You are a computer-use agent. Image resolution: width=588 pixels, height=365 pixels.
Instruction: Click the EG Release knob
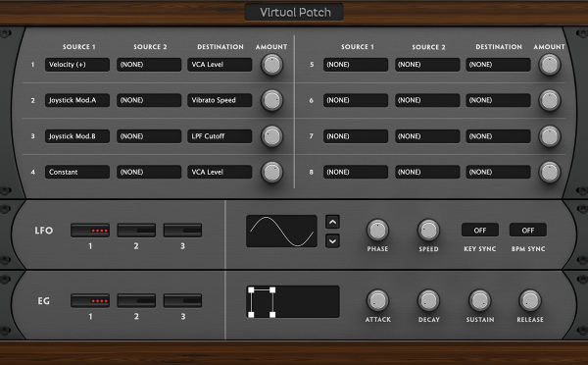coord(530,300)
